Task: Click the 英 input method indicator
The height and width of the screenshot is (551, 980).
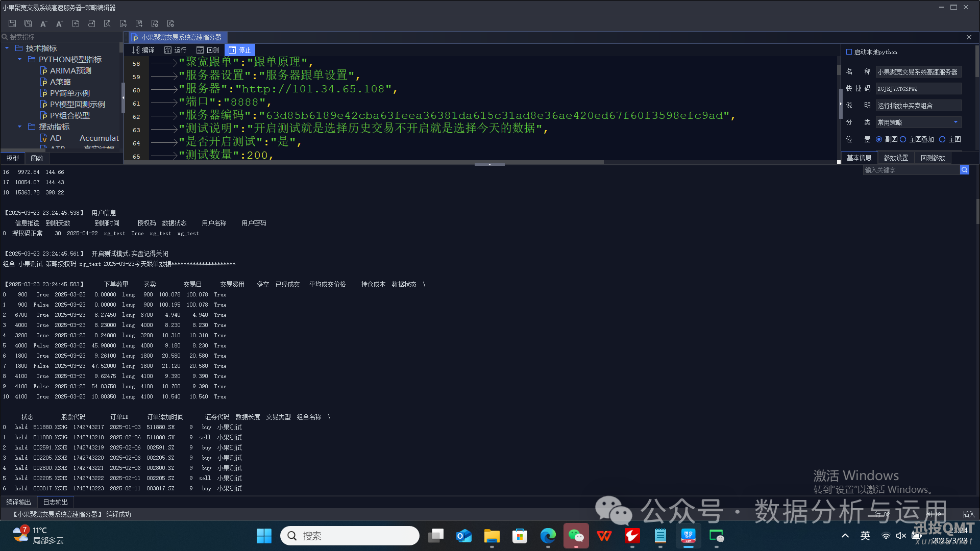Action: pos(865,536)
